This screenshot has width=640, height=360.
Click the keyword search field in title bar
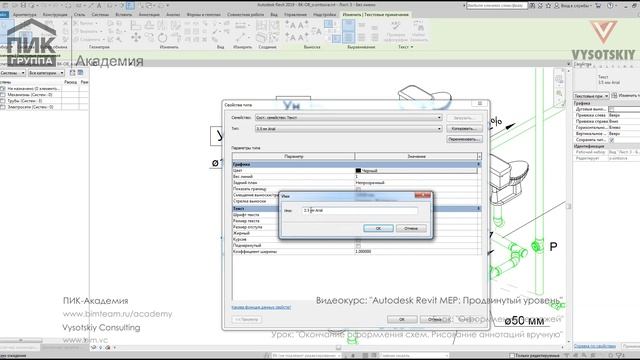[497, 5]
